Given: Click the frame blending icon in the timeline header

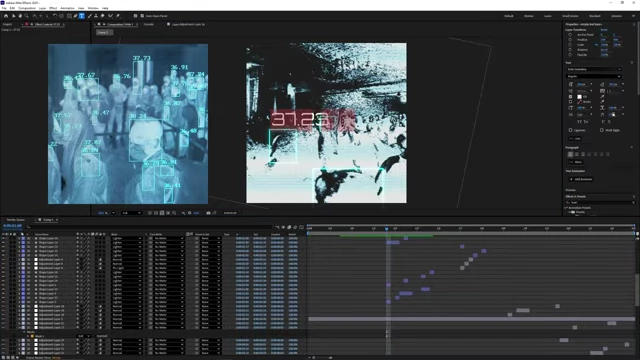Looking at the screenshot, I should coord(289,227).
